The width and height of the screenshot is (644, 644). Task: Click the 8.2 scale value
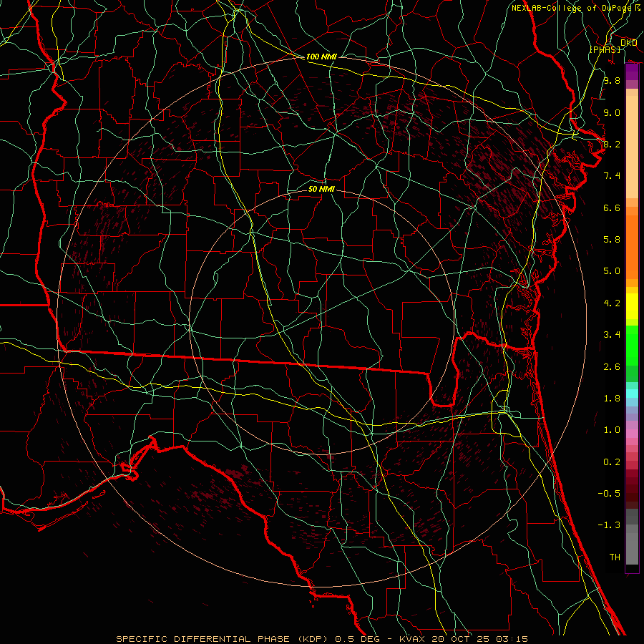[612, 144]
